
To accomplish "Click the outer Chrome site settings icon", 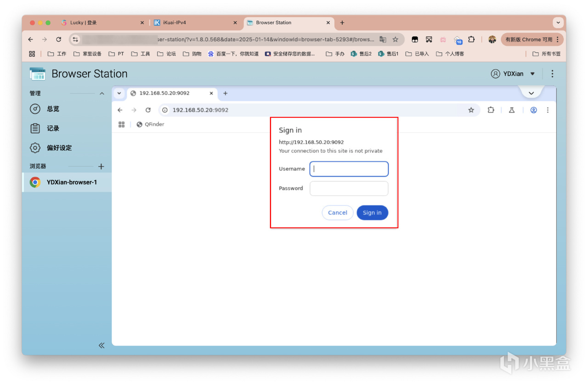I will 76,39.
